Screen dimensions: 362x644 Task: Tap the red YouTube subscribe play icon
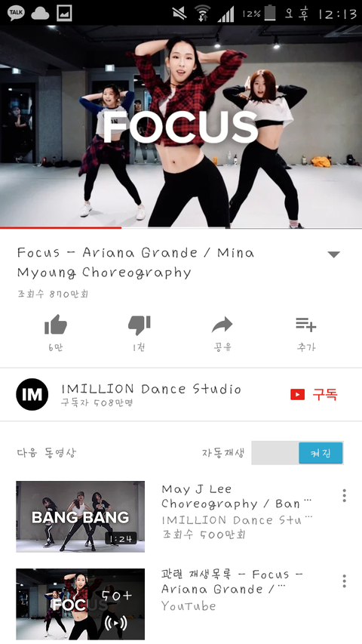coord(298,395)
